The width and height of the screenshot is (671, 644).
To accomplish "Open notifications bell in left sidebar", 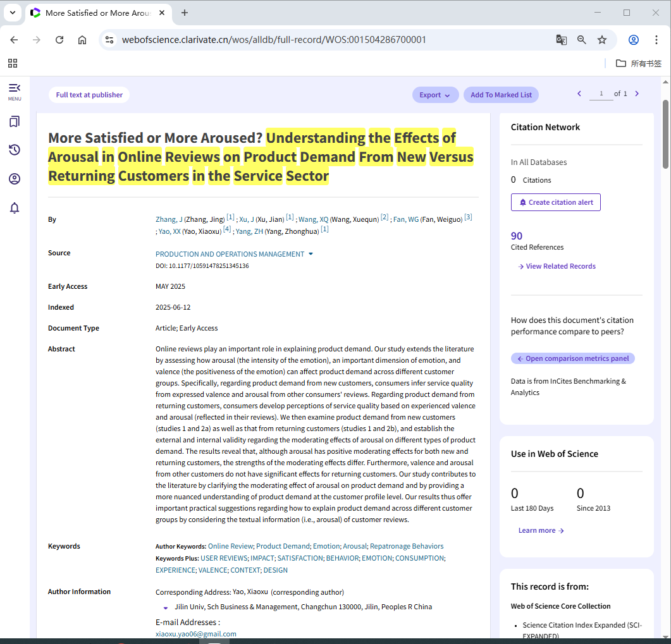I will [14, 208].
